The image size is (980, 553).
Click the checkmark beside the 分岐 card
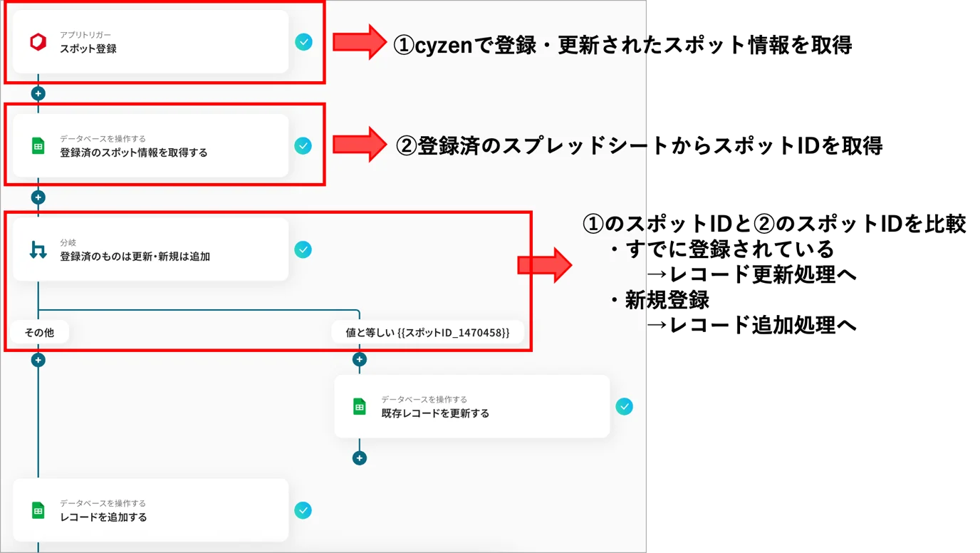(x=303, y=250)
